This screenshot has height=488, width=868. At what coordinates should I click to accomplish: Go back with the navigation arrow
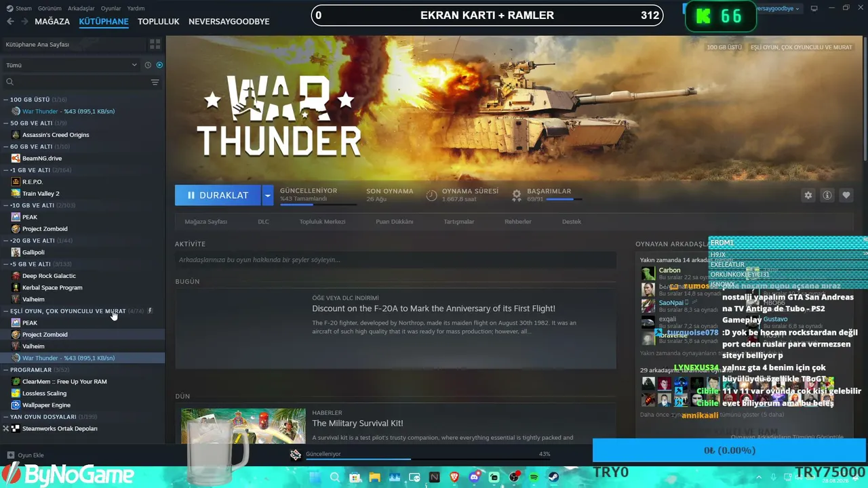[10, 22]
